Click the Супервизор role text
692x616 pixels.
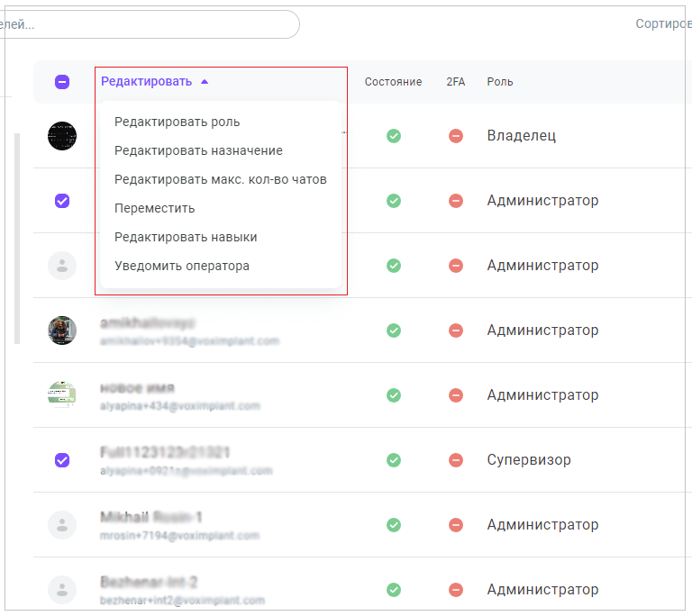[529, 460]
